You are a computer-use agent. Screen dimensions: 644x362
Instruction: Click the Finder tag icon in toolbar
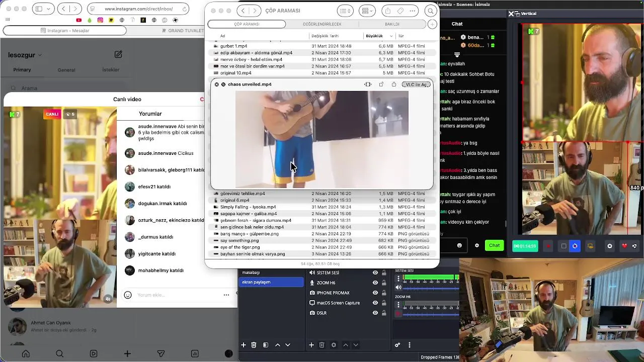pyautogui.click(x=400, y=11)
